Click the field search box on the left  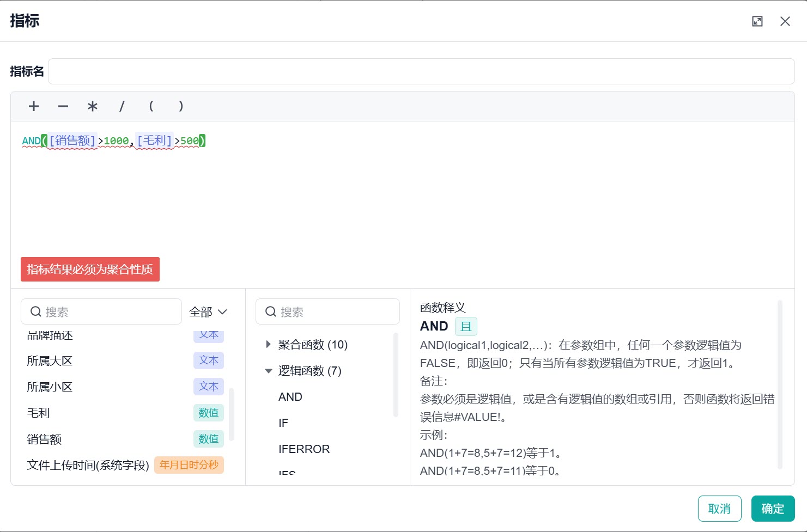pos(101,311)
